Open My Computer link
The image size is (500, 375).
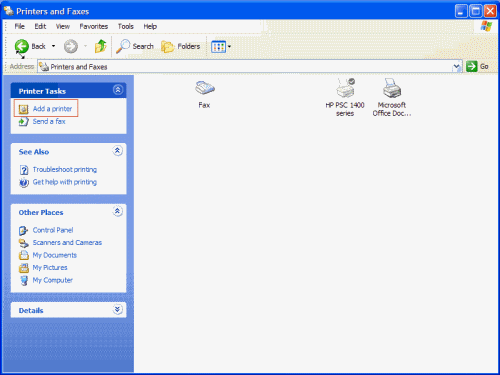[53, 280]
